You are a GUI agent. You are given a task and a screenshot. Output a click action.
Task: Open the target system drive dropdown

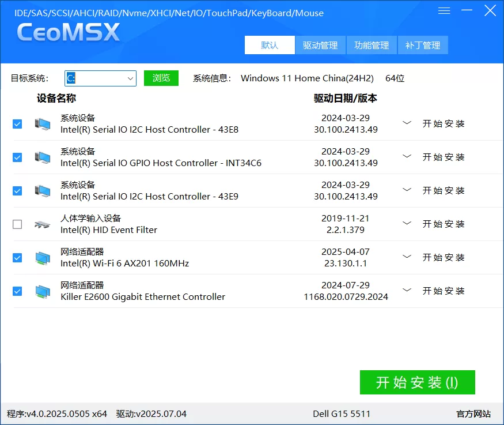130,78
